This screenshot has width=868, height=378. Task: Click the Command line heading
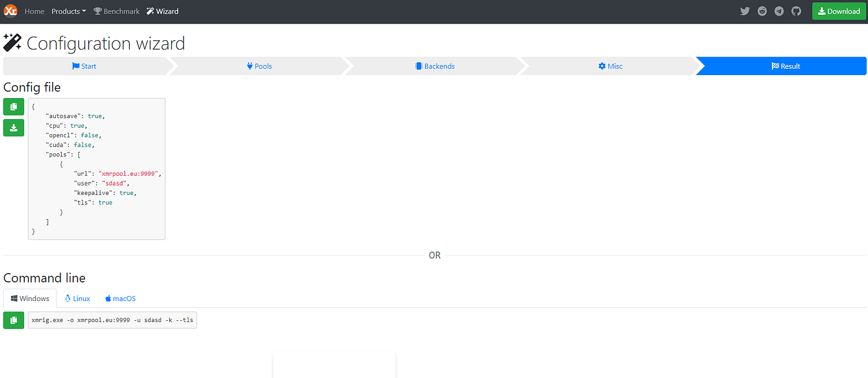45,278
